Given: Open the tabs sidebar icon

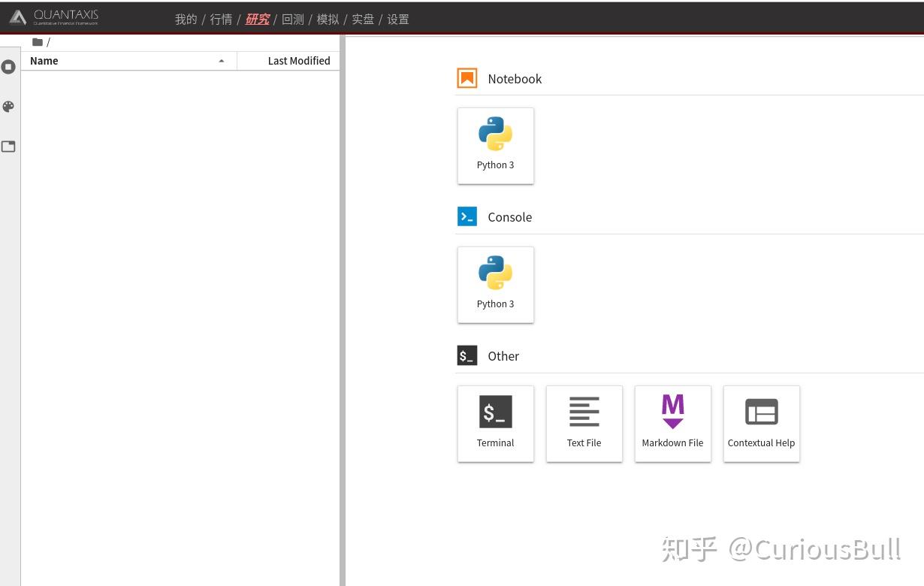Looking at the screenshot, I should click(x=8, y=146).
